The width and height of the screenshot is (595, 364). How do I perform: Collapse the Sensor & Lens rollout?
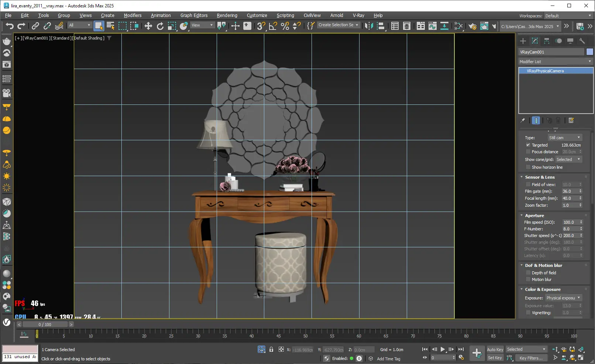[x=540, y=177]
